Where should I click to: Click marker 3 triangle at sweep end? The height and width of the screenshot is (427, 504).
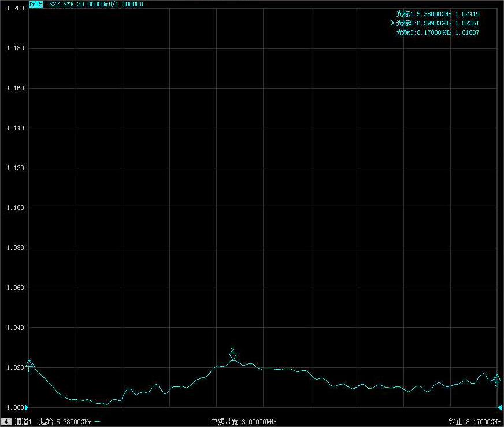click(x=496, y=378)
